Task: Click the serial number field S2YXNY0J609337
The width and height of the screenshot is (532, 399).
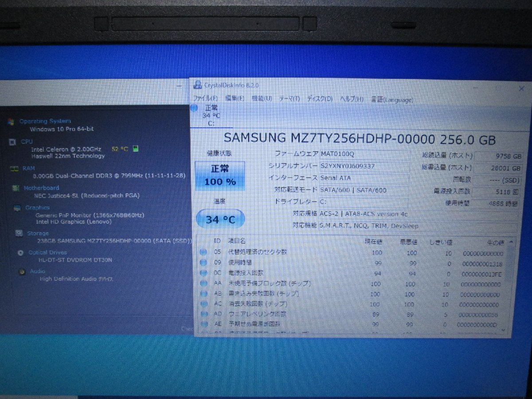Action: click(x=364, y=166)
